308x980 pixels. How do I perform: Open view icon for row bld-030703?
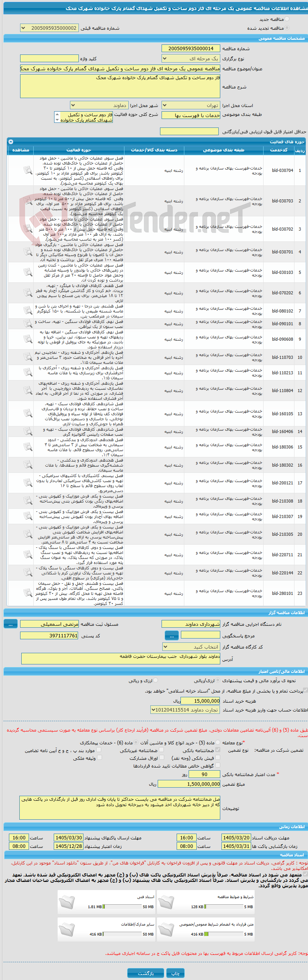pos(28,201)
